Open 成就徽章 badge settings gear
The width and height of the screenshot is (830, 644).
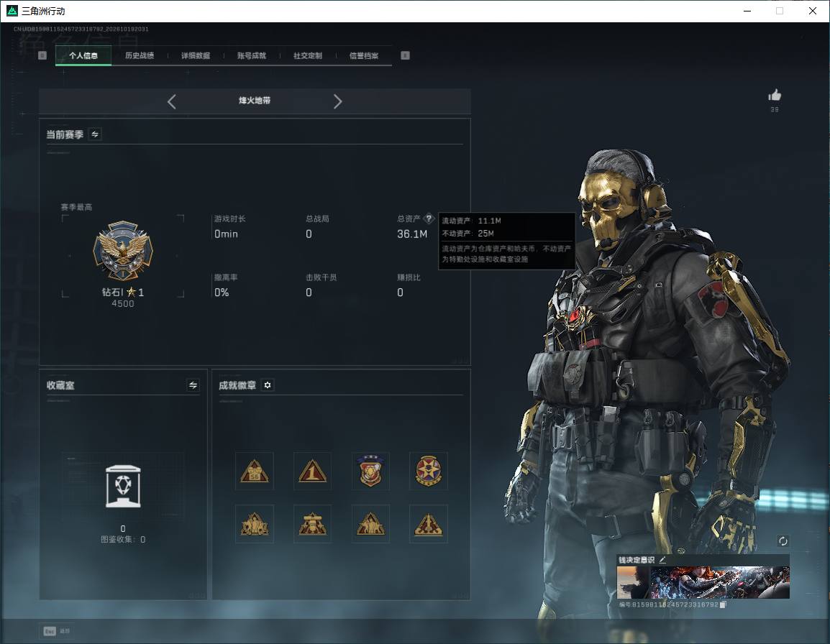[268, 385]
